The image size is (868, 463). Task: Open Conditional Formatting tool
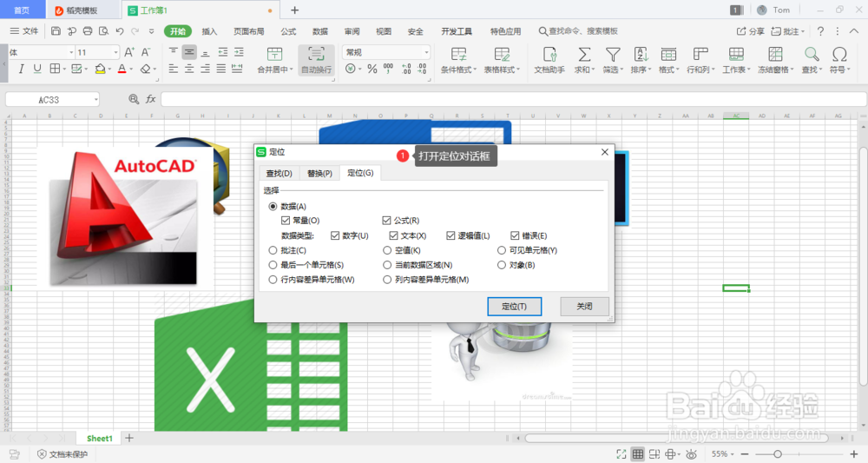coord(459,60)
